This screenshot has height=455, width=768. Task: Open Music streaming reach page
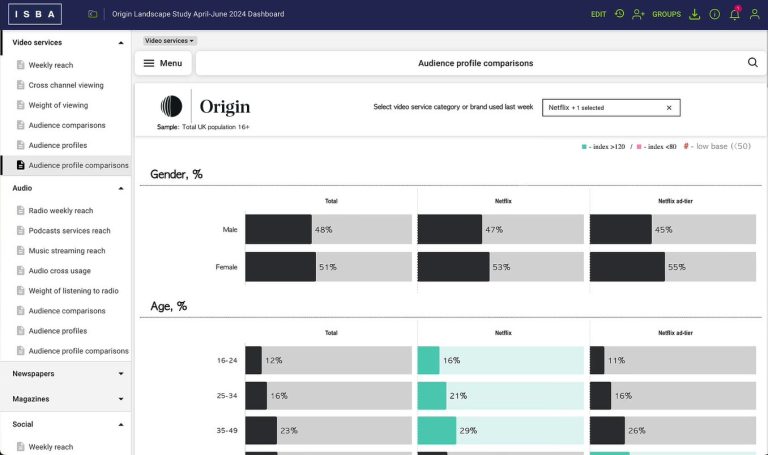click(x=67, y=251)
